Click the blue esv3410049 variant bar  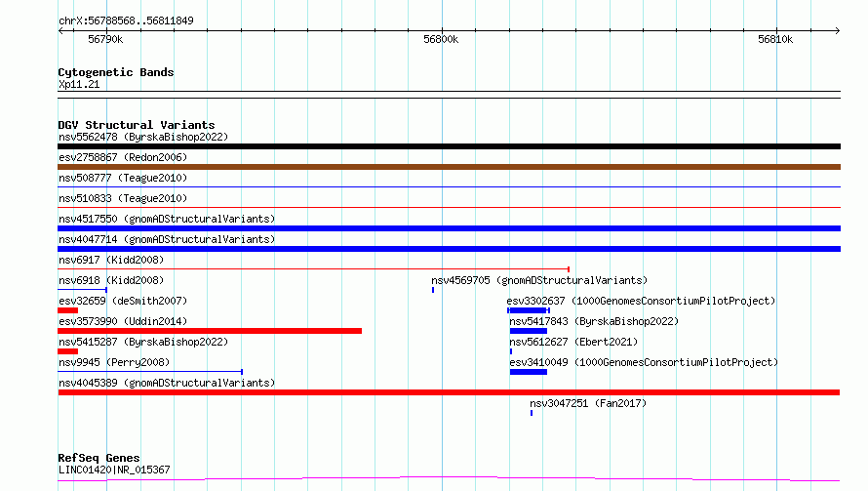click(x=529, y=373)
